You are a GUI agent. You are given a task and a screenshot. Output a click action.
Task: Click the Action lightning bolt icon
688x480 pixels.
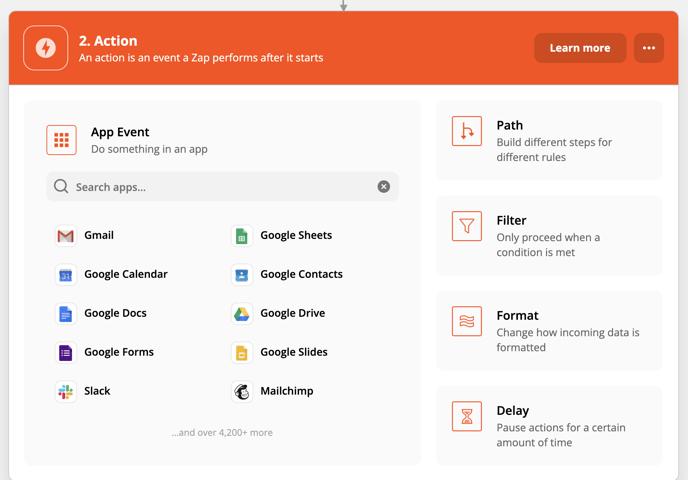pos(46,48)
